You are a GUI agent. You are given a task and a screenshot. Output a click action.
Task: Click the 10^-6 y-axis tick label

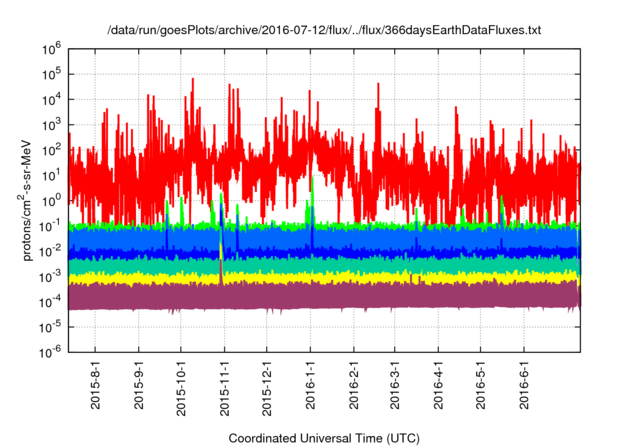(50, 352)
